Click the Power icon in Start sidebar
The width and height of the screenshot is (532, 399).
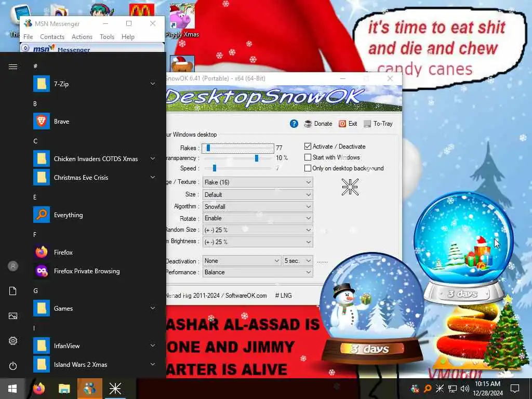pyautogui.click(x=13, y=366)
